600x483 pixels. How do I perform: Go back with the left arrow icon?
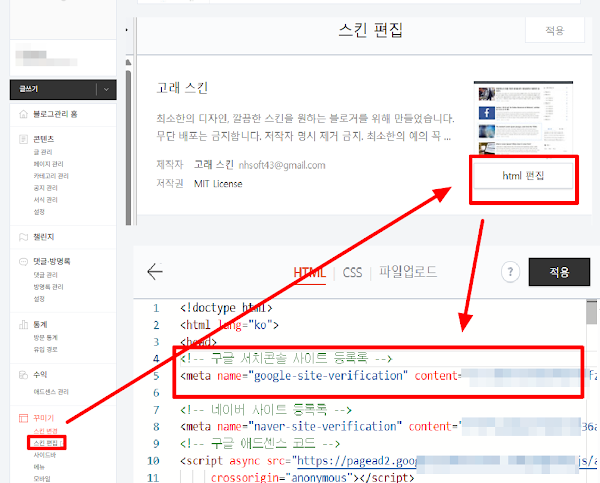click(x=155, y=272)
